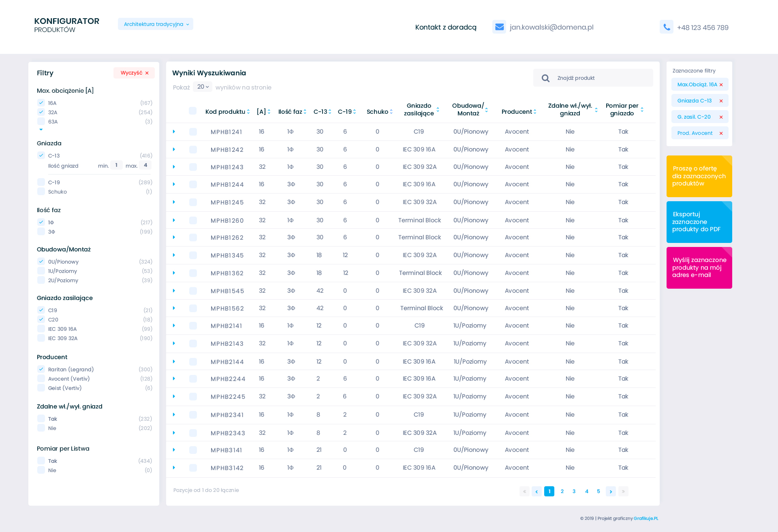Enable the C-19 sockets filter

pos(41,182)
